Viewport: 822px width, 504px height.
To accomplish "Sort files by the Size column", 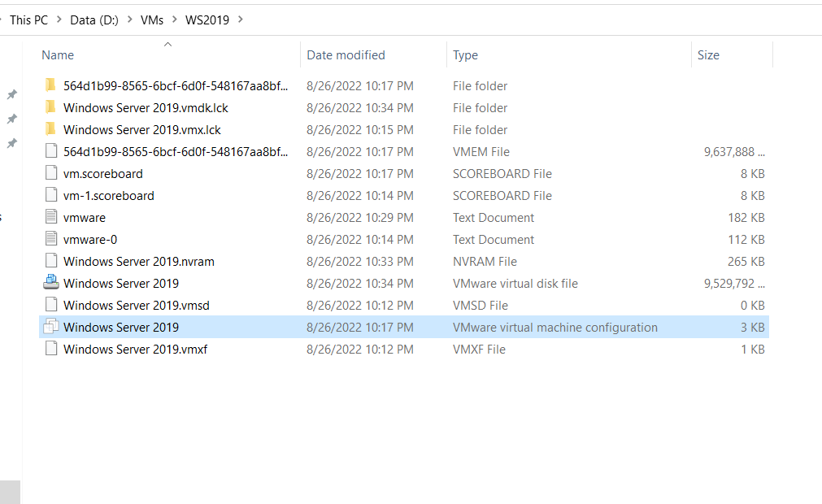I will tap(708, 55).
